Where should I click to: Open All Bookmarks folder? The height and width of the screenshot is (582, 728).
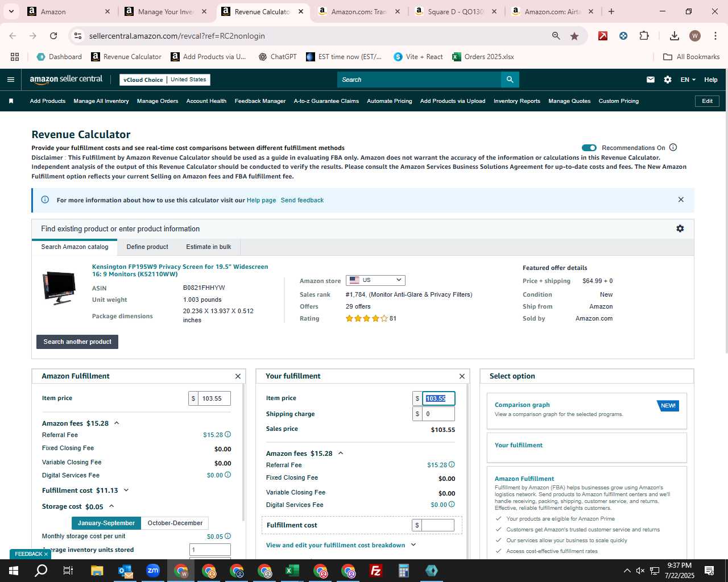(692, 57)
